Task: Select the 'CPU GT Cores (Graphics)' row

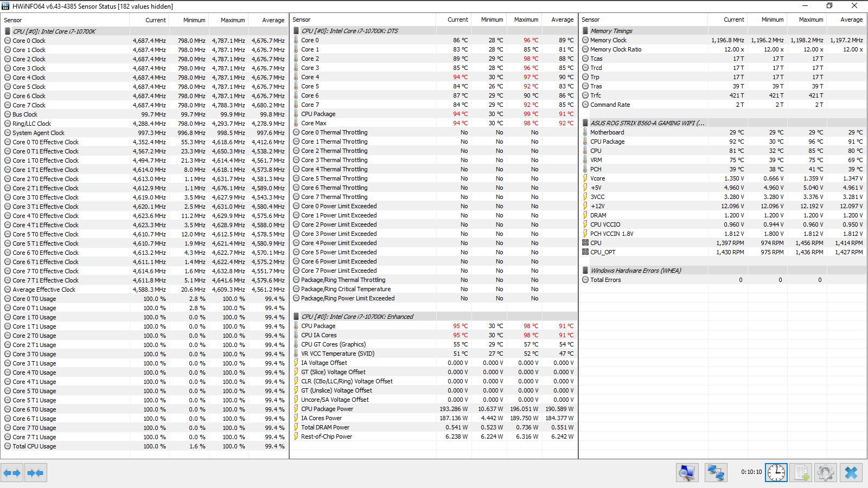Action: (434, 344)
